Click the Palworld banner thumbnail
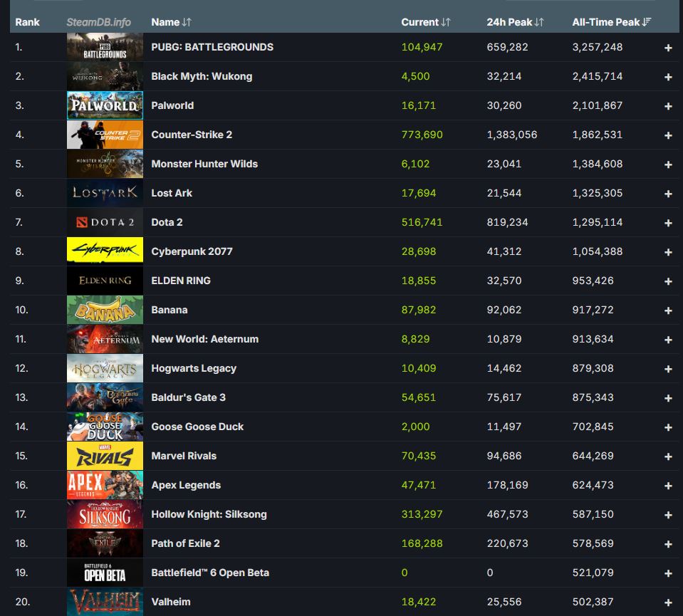 (x=105, y=105)
